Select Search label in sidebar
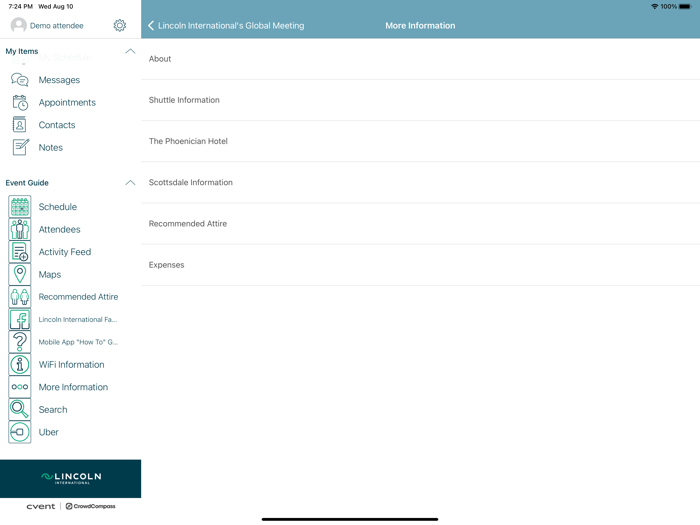This screenshot has height=525, width=700. point(53,410)
